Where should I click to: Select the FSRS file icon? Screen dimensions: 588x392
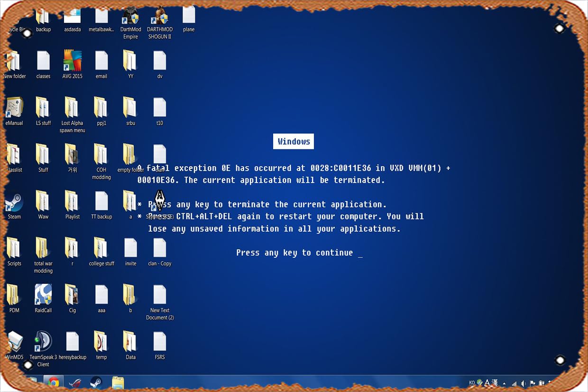[x=160, y=346]
